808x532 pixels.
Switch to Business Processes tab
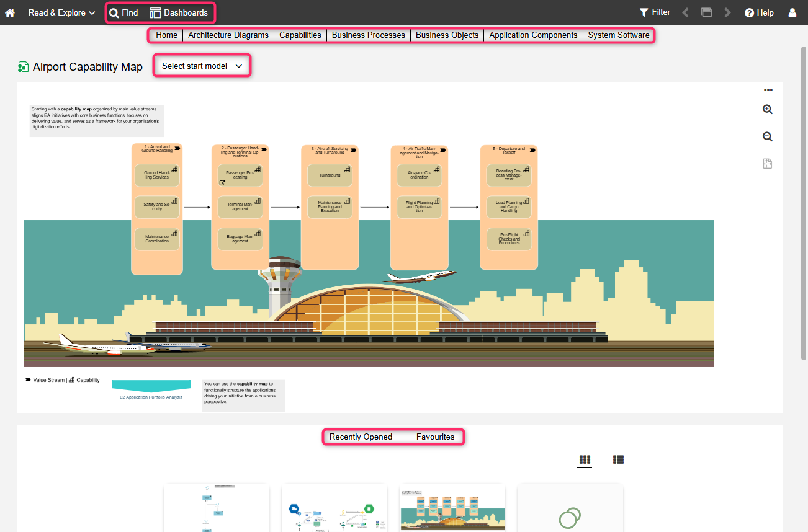pyautogui.click(x=369, y=35)
